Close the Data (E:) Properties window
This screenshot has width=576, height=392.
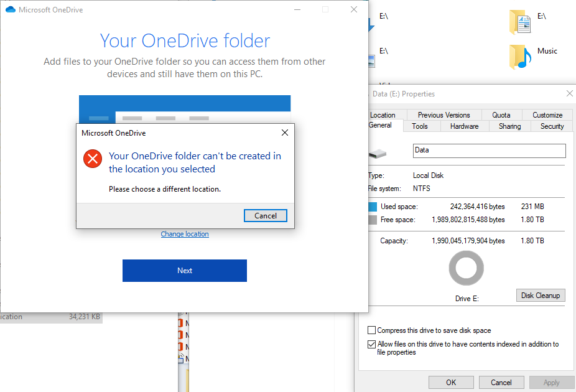tap(569, 94)
